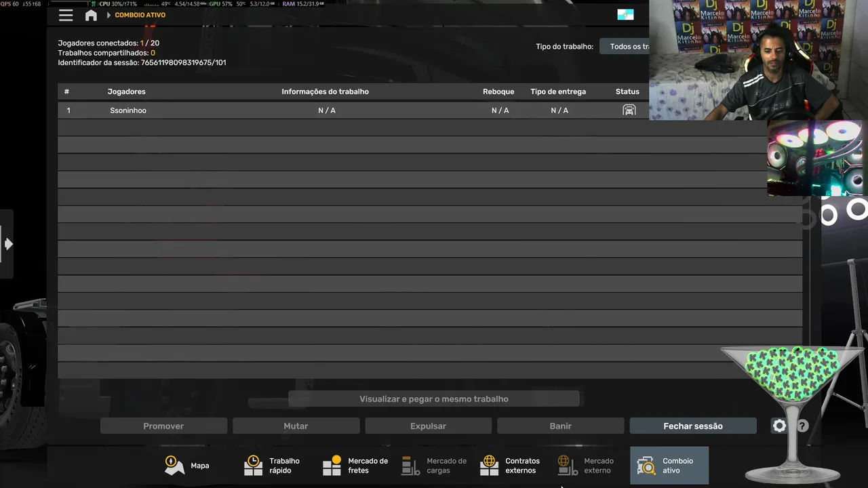Open the help question mark icon

click(x=802, y=426)
